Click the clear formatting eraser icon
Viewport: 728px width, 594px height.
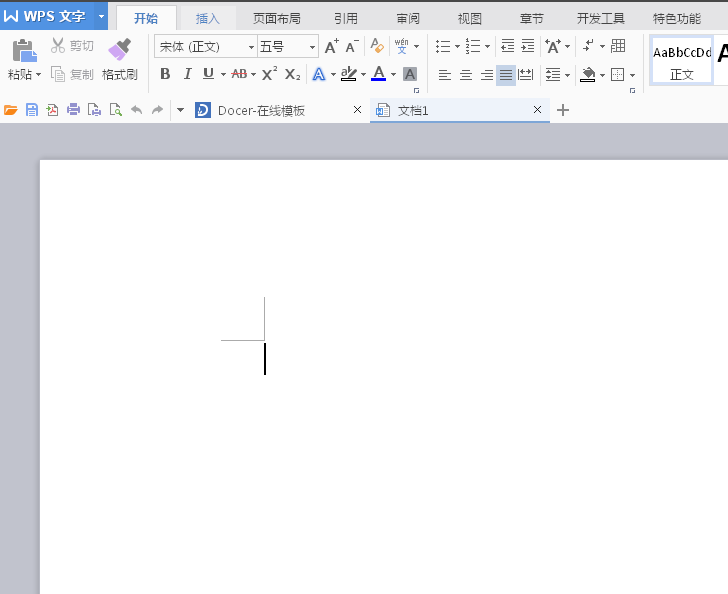(377, 46)
